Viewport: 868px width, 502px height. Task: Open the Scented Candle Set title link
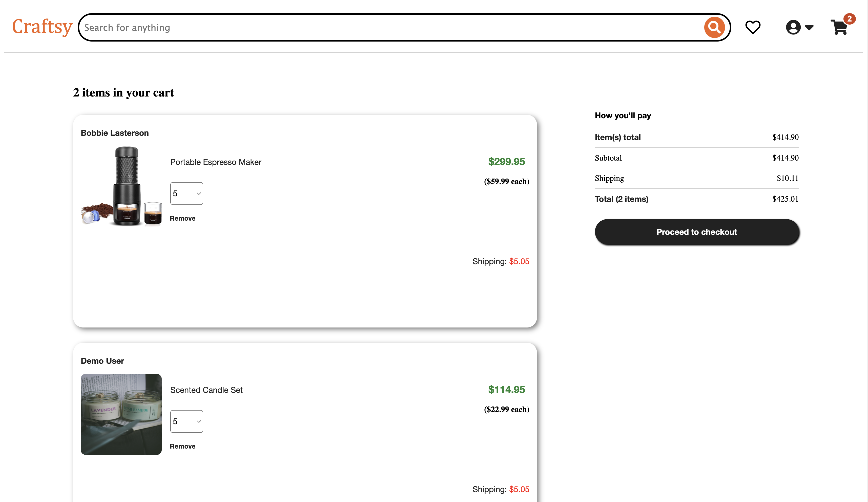tap(206, 390)
